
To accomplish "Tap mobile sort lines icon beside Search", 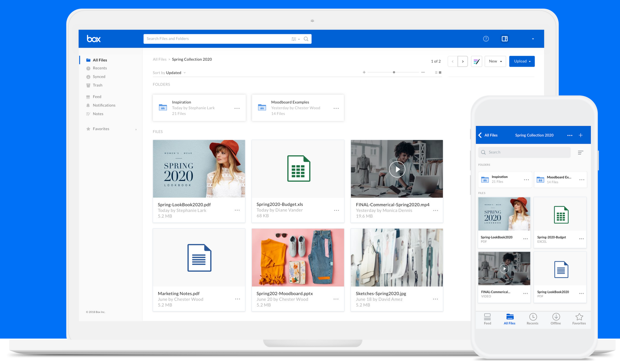I will (x=581, y=153).
